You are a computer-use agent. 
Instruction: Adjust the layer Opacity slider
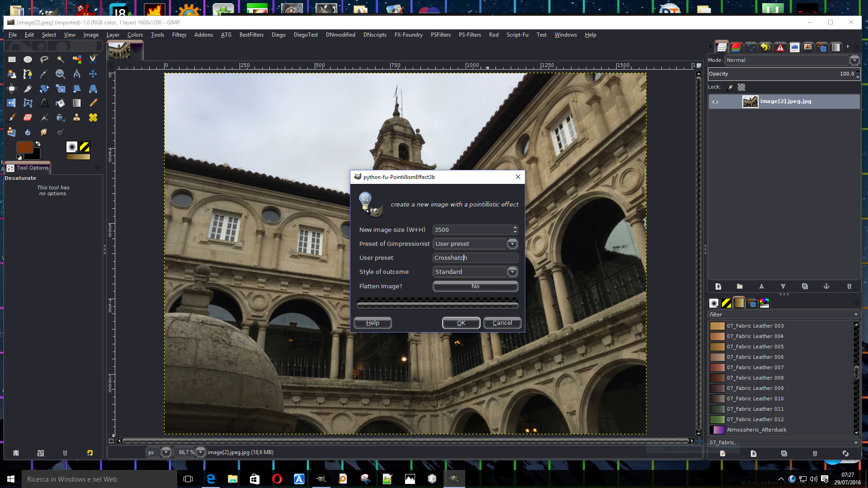point(784,74)
